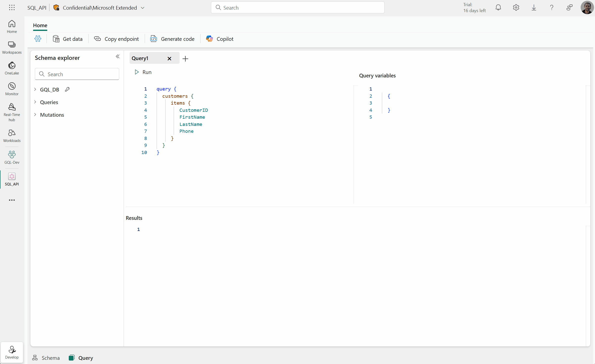Click the notifications bell icon
Screen dimensions: 595x364
point(498,8)
